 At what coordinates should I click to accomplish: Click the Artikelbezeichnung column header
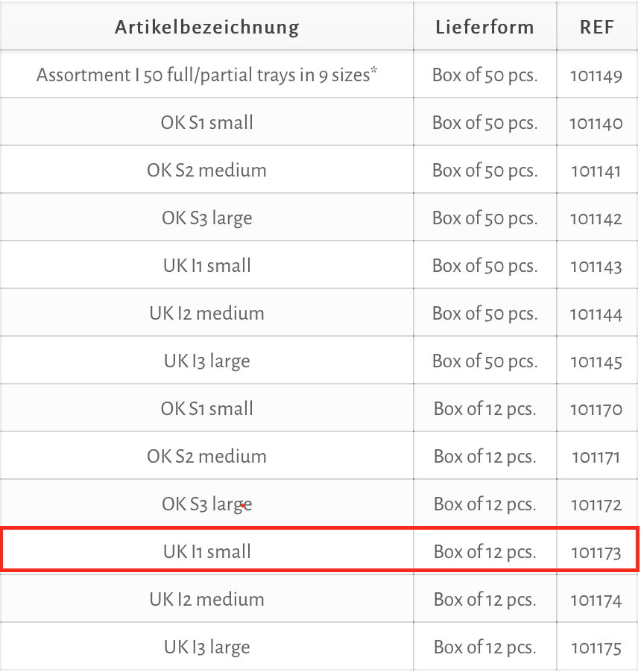tap(206, 28)
